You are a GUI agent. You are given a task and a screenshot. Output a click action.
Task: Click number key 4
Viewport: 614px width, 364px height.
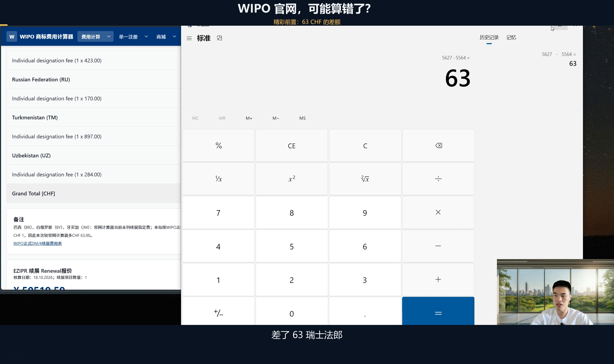pos(219,246)
